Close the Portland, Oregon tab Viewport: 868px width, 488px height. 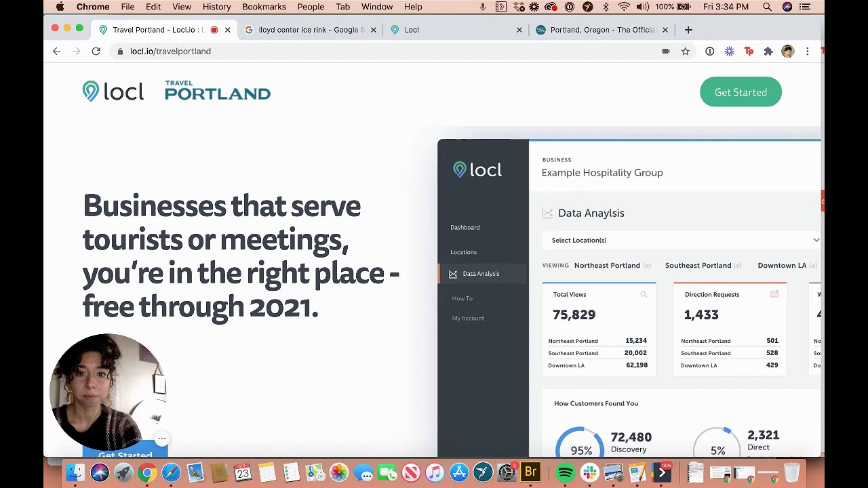pyautogui.click(x=665, y=30)
